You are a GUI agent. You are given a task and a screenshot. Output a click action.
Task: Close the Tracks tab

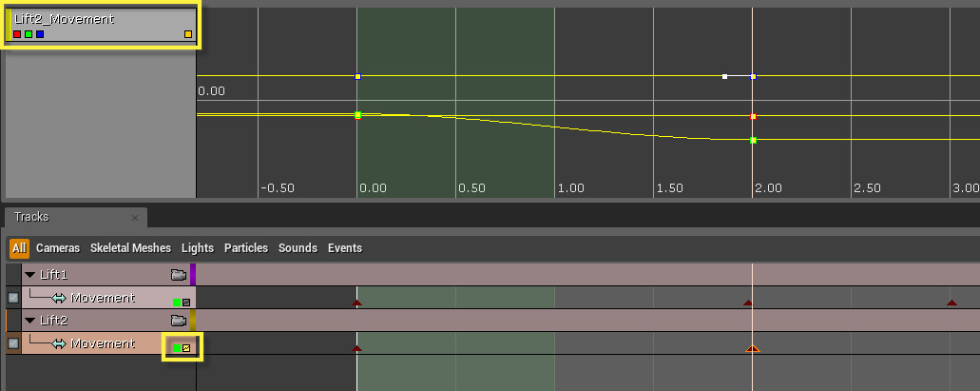134,219
